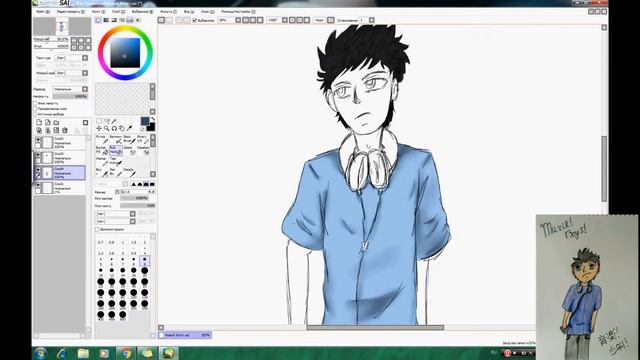This screenshot has height=360, width=640.
Task: Select the eyedropper tool
Action: coord(130,129)
